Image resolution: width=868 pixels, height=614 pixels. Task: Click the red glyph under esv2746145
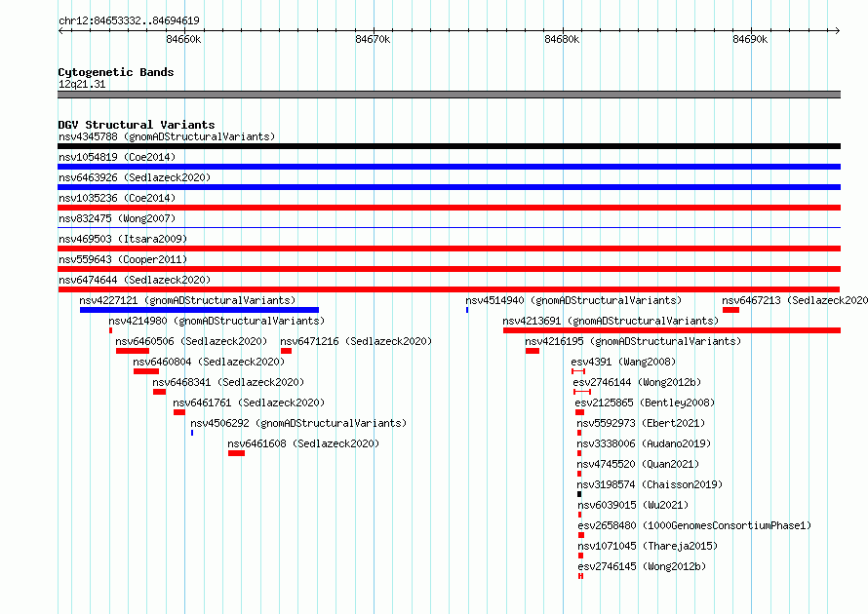click(x=580, y=576)
